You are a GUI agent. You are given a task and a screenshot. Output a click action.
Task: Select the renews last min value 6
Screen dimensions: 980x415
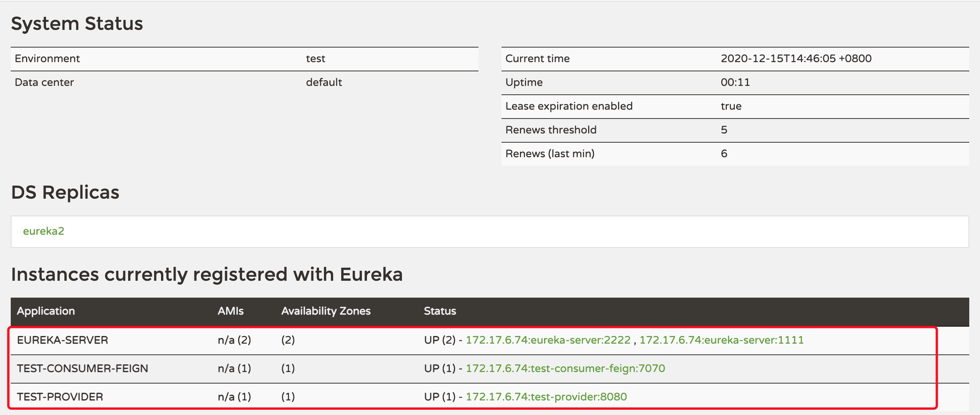724,153
